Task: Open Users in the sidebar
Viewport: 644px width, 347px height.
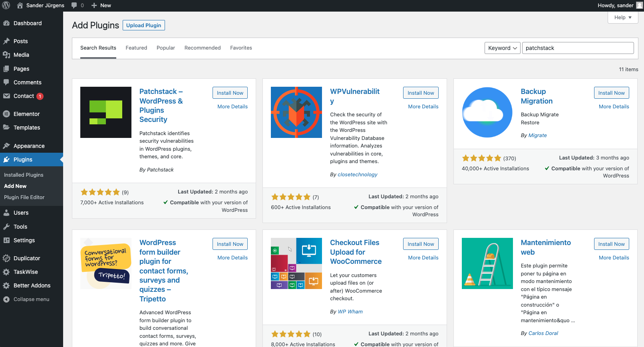Action: point(32,213)
